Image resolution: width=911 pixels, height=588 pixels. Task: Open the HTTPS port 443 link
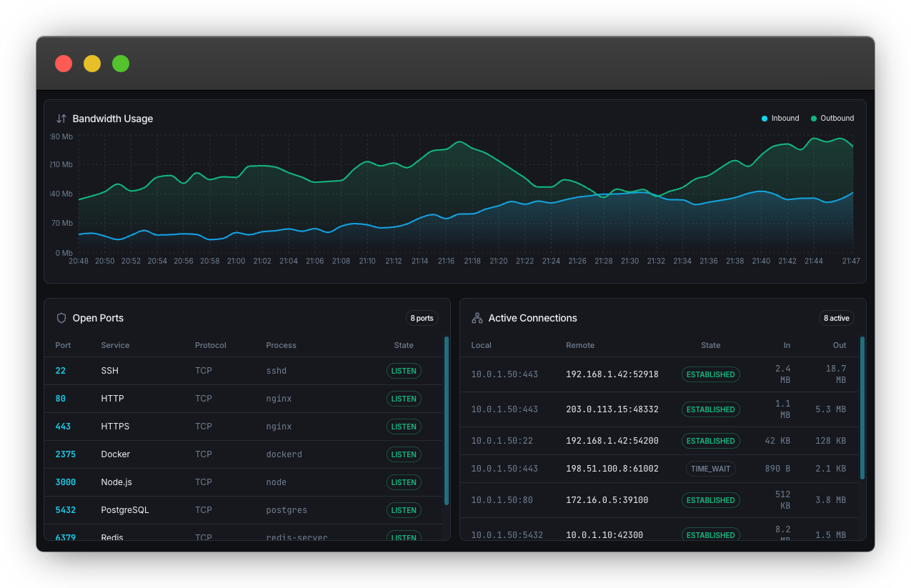point(61,427)
